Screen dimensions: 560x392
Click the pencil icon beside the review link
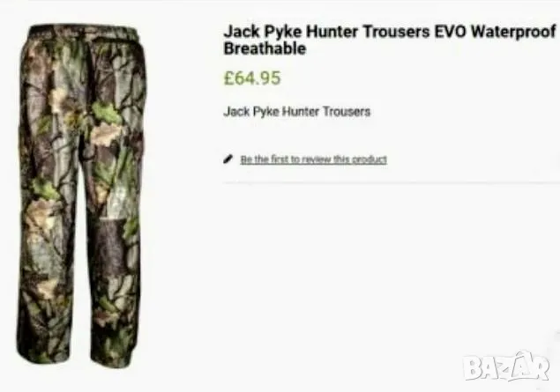pyautogui.click(x=228, y=159)
